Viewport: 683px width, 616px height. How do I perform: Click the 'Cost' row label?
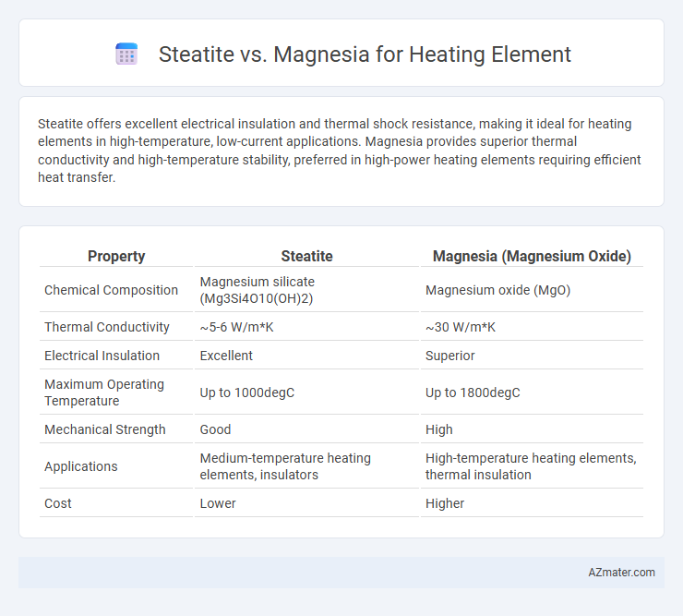coord(57,503)
